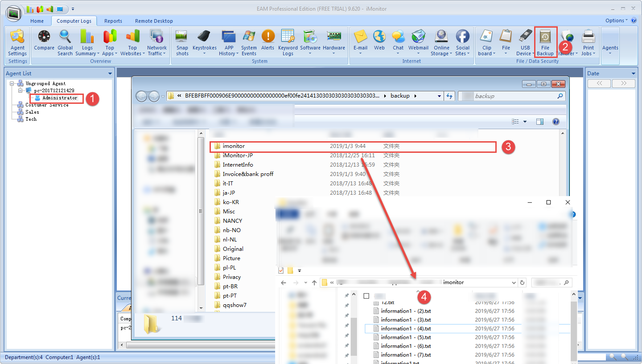Viewport: 642px width, 364px height.
Task: Click the help icon beside Options
Action: (634, 20)
